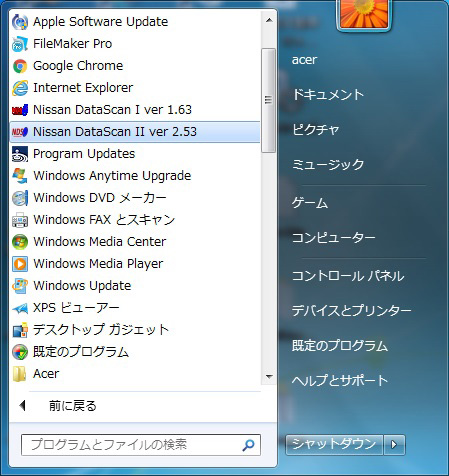
Task: Go back with 前に戻る arrow
Action: 22,406
